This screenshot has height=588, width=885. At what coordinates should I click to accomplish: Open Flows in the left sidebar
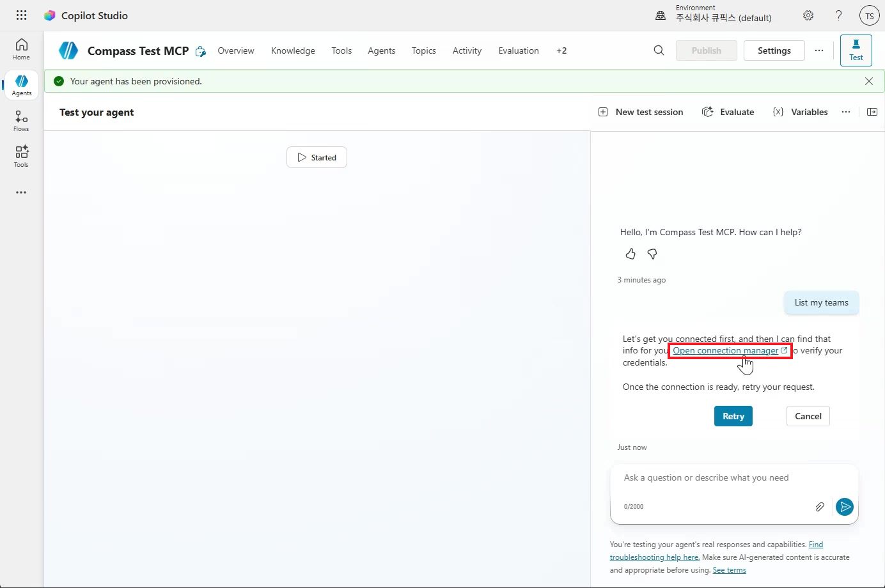21,121
